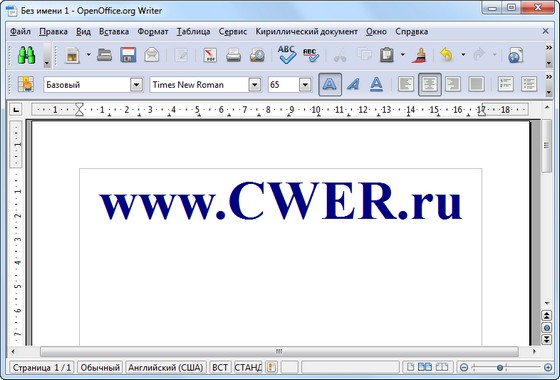Switch to book view layout
Screen dimensions: 560x380
(x=442, y=367)
